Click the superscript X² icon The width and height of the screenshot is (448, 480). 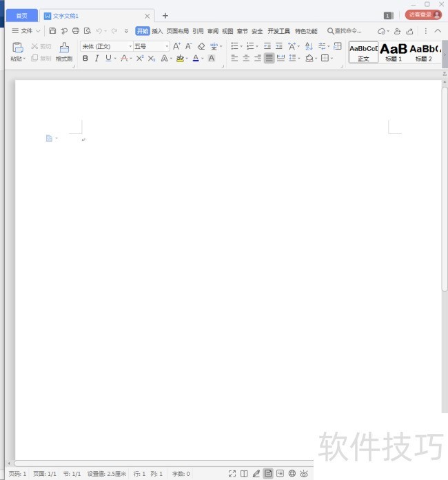point(140,58)
